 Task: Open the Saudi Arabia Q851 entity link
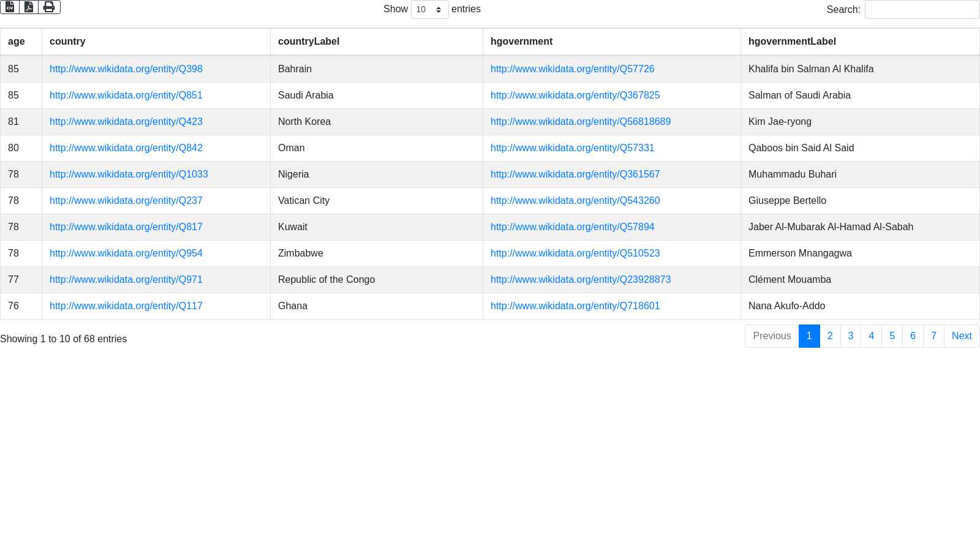[126, 96]
